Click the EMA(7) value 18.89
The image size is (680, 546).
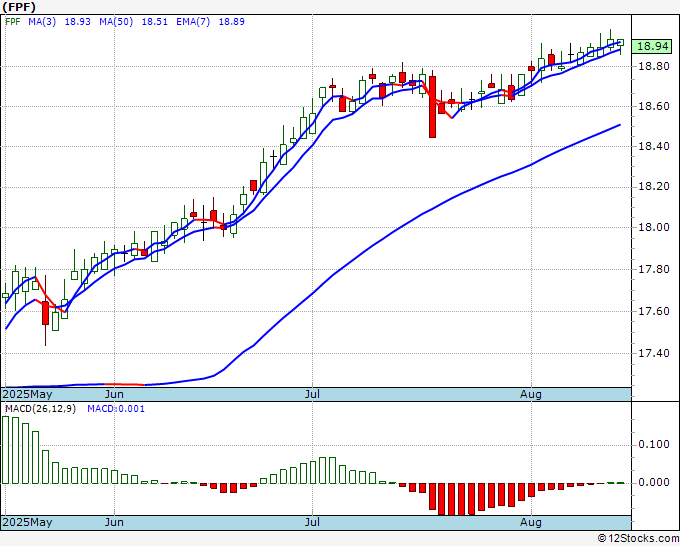click(232, 22)
